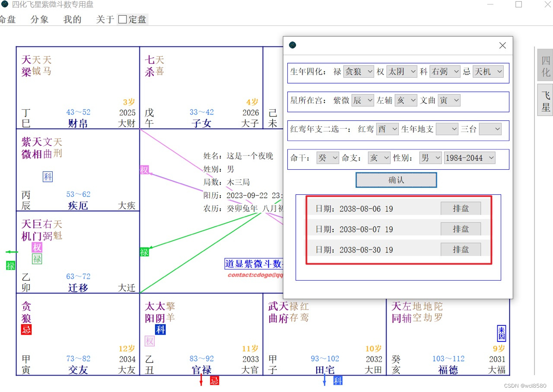553x392 pixels.
Task: Click the red 忌 badge under 贪狼
Action: coord(26,330)
